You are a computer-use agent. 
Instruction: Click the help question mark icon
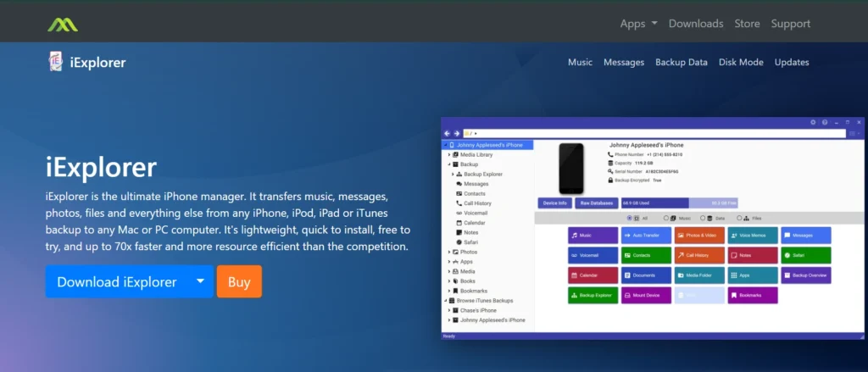825,122
